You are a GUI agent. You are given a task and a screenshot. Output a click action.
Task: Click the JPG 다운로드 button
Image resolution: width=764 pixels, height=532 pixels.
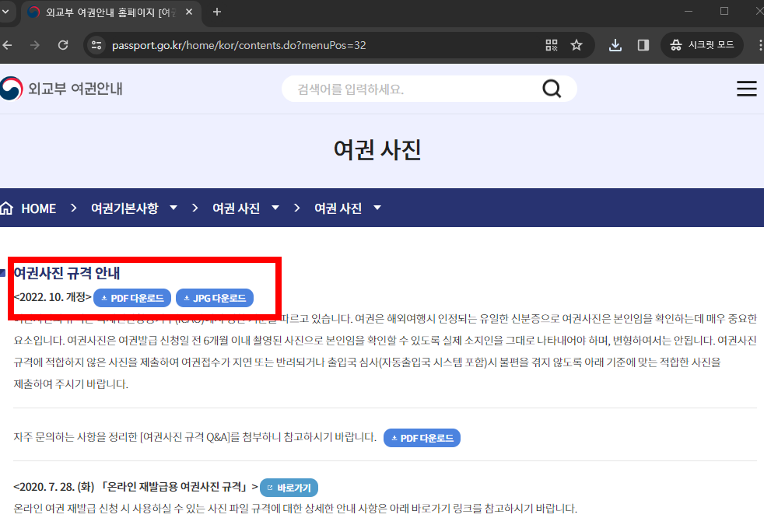tap(216, 297)
